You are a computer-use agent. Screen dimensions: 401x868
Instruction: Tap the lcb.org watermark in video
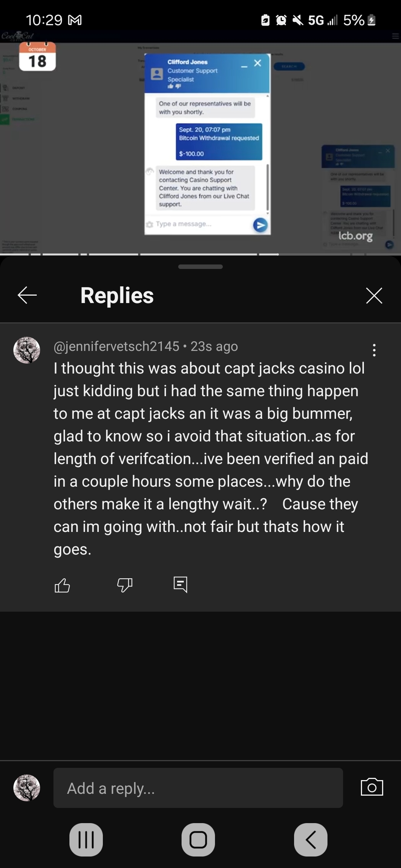[355, 236]
